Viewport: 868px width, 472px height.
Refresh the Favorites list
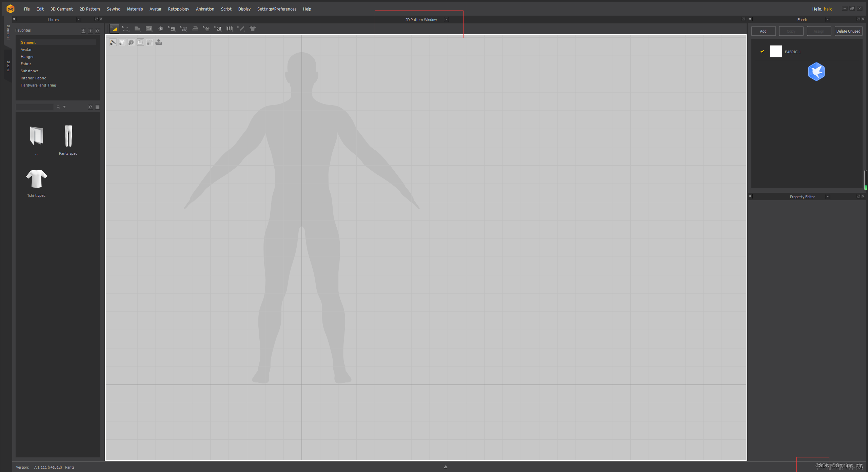98,31
